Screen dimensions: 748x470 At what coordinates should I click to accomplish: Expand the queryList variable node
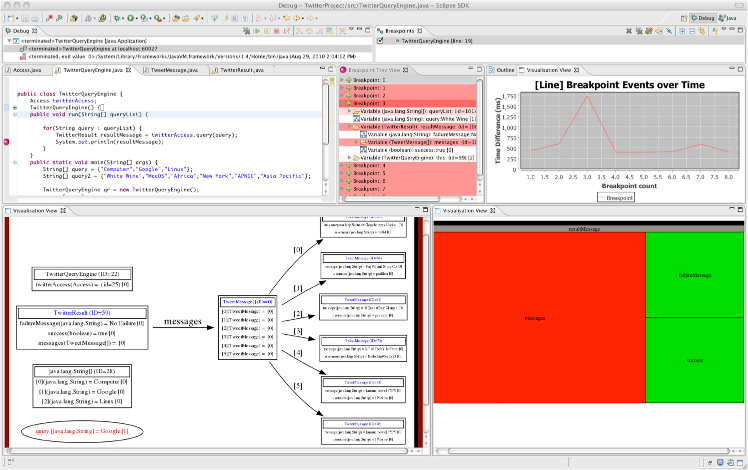349,111
